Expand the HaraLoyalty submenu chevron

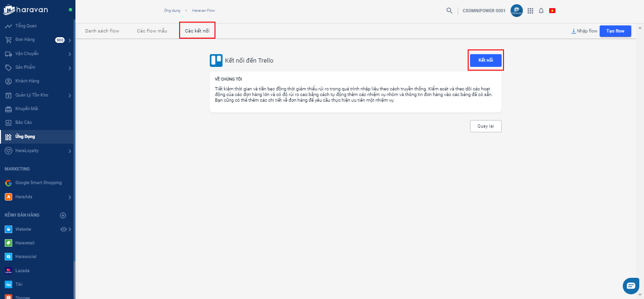click(x=70, y=151)
